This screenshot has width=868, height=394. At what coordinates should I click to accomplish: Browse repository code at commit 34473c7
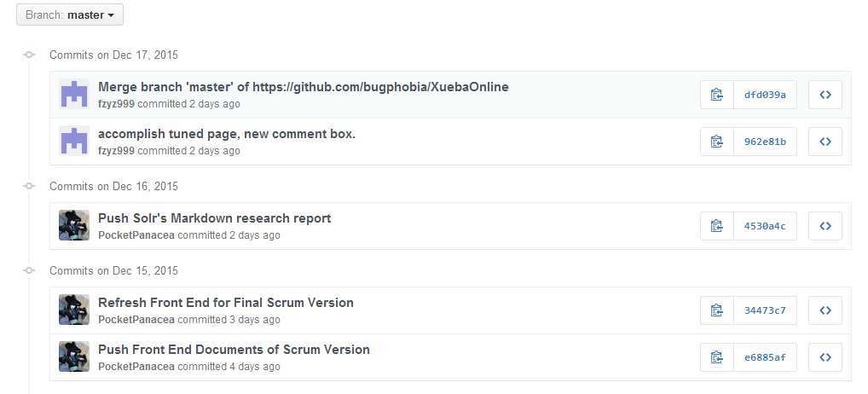click(825, 310)
